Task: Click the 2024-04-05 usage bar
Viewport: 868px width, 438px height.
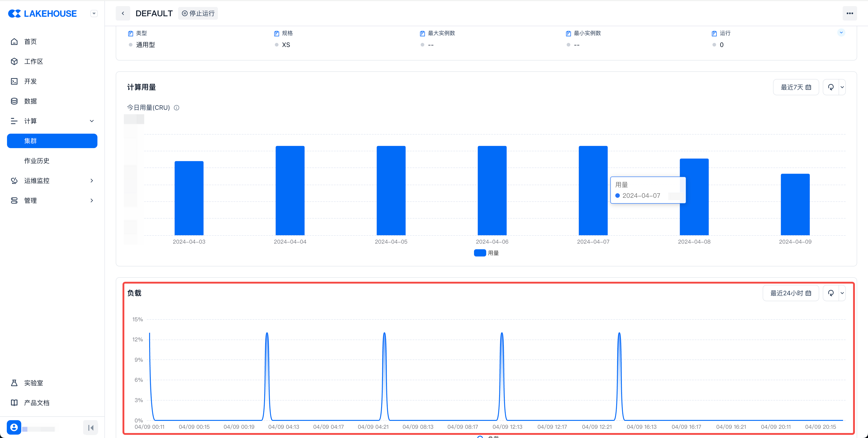Action: (x=391, y=190)
